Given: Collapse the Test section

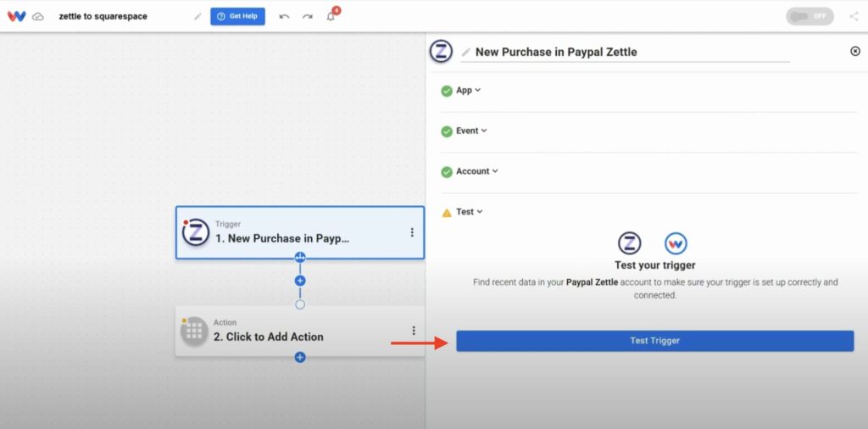Looking at the screenshot, I should [469, 211].
